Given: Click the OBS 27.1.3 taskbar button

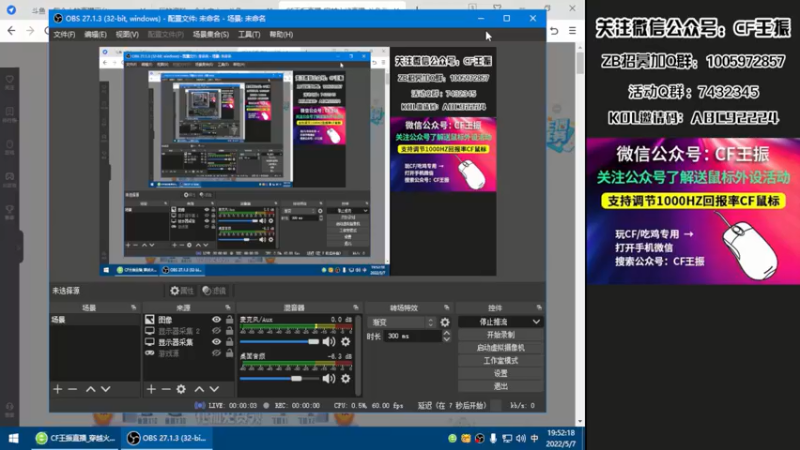Looking at the screenshot, I should [x=166, y=438].
